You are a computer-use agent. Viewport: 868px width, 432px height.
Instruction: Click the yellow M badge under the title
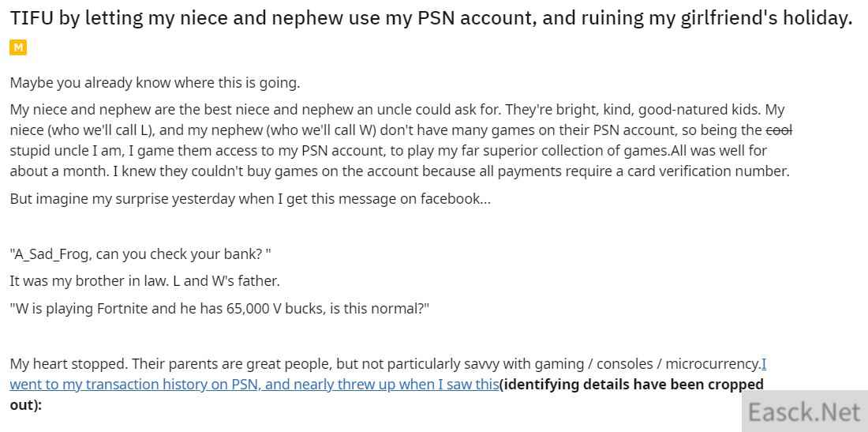pos(17,47)
